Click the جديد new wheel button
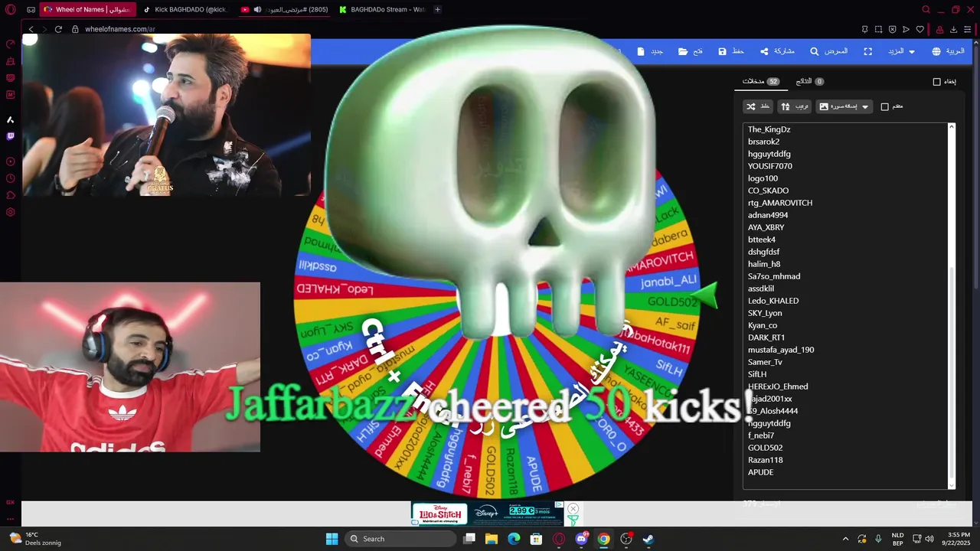980x551 pixels. [650, 51]
